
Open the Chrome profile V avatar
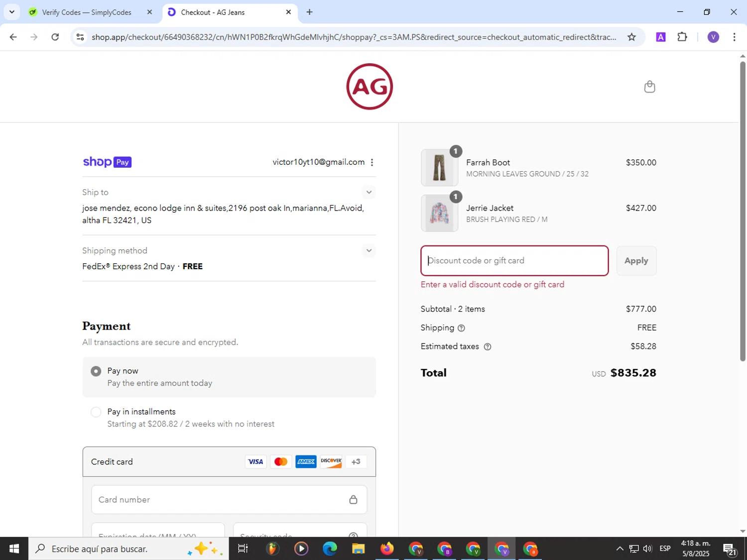pos(713,37)
